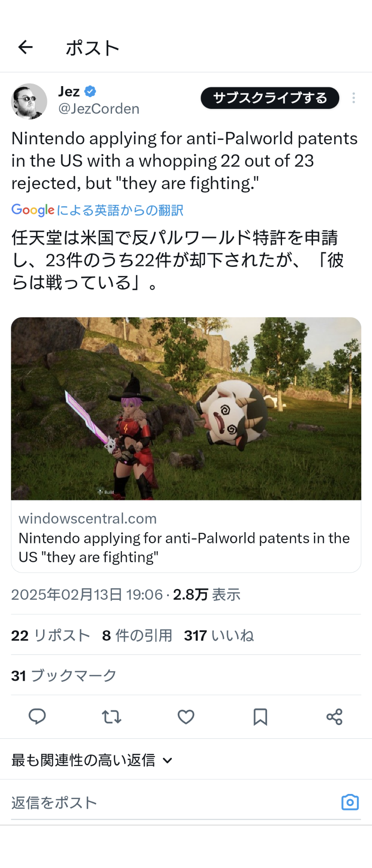
Task: View the 8 件の引用 quotes
Action: pos(137,635)
